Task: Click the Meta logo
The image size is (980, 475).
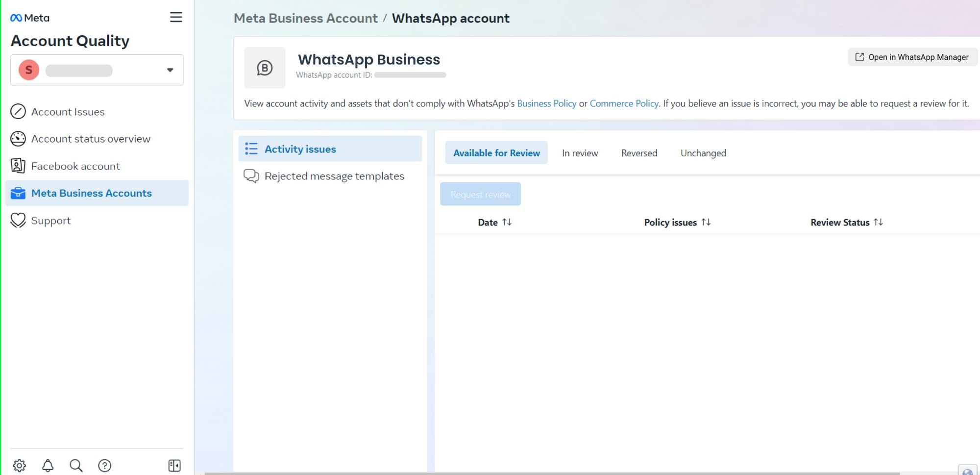Action: click(30, 18)
